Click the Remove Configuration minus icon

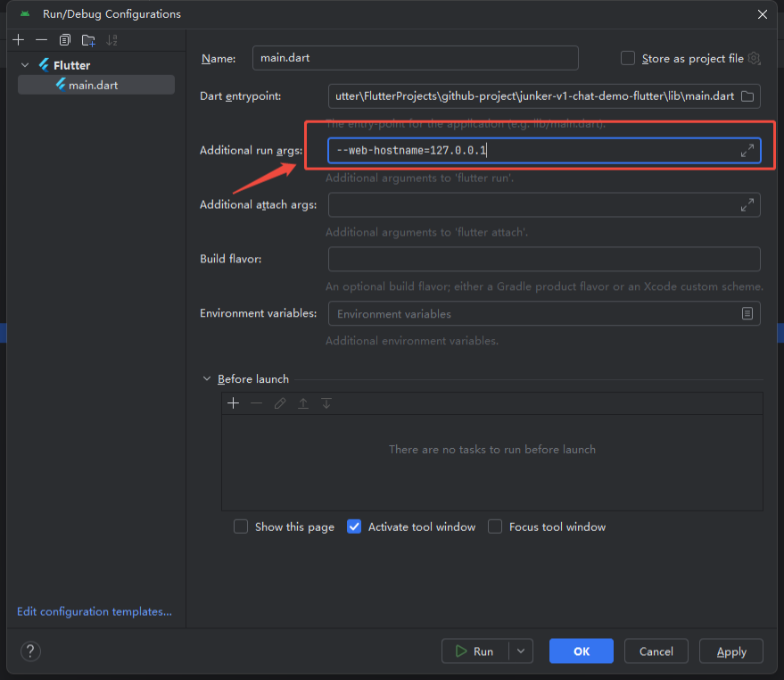click(41, 40)
